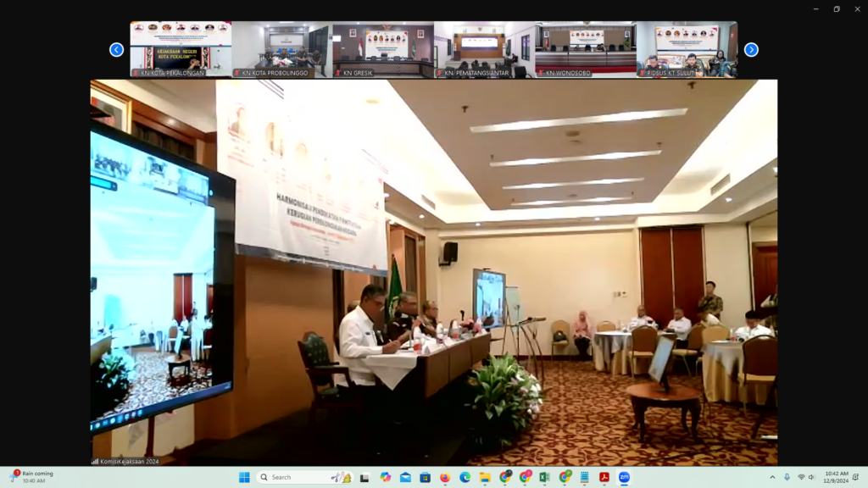
Task: Click the Windows Start button
Action: pyautogui.click(x=245, y=477)
